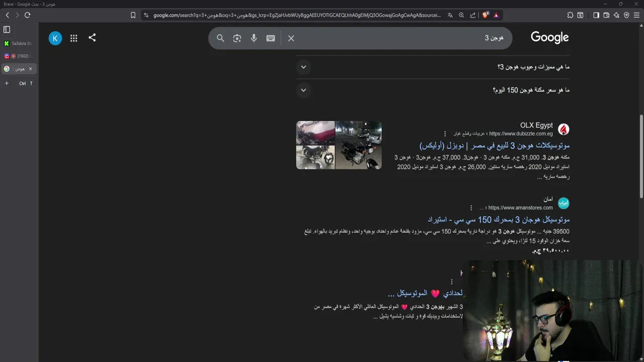Open Google apps grid
Image resolution: width=644 pixels, height=362 pixels.
click(x=74, y=38)
